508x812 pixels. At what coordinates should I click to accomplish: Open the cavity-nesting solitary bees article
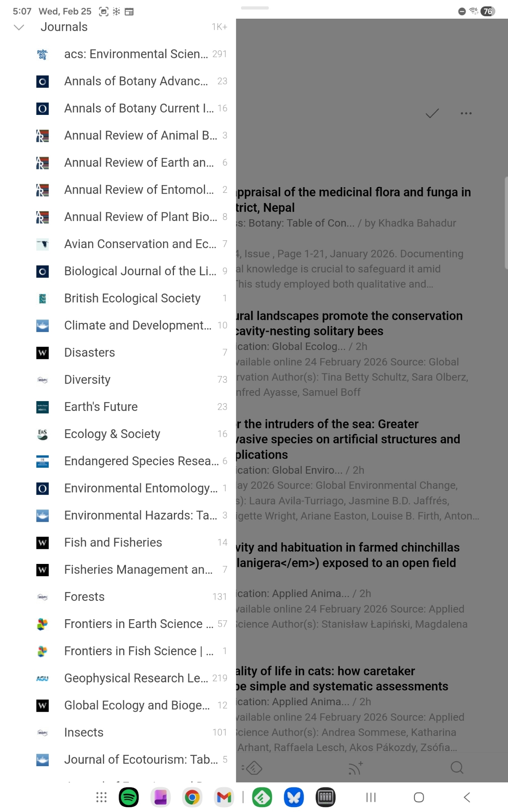click(x=350, y=324)
